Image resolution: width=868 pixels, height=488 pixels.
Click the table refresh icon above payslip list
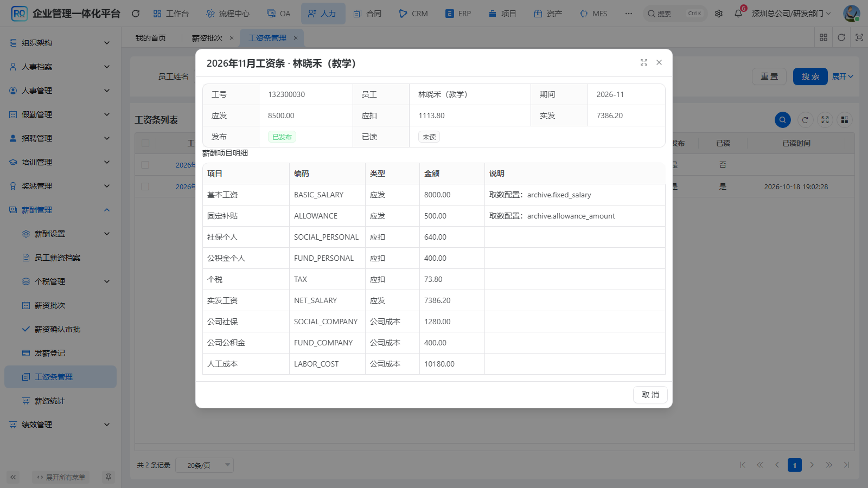click(x=805, y=120)
